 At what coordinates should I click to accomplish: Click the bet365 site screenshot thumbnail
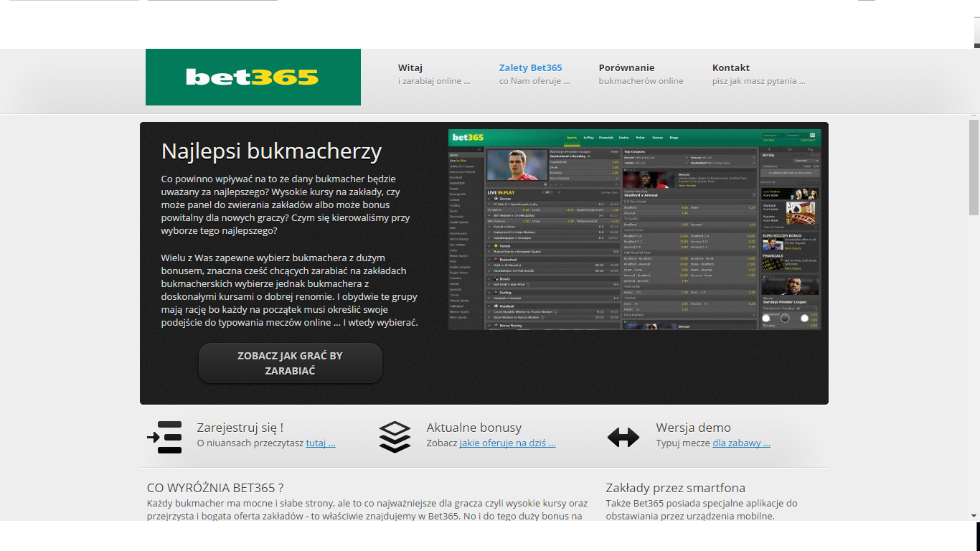(635, 230)
